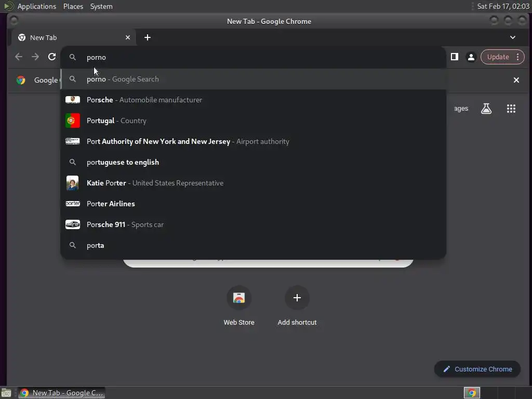532x399 pixels.
Task: Click the Chrome taskbar window button
Action: tap(61, 393)
